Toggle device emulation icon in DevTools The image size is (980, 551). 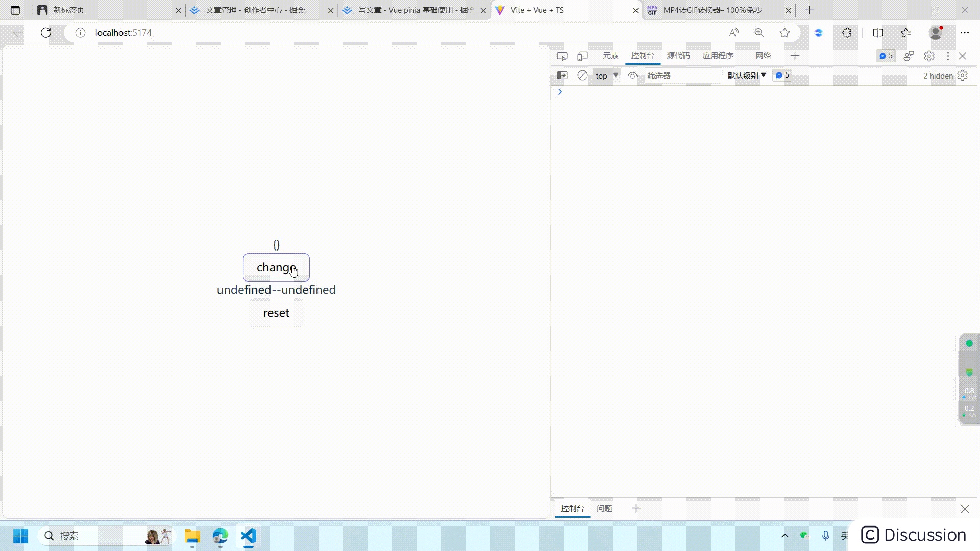tap(582, 56)
